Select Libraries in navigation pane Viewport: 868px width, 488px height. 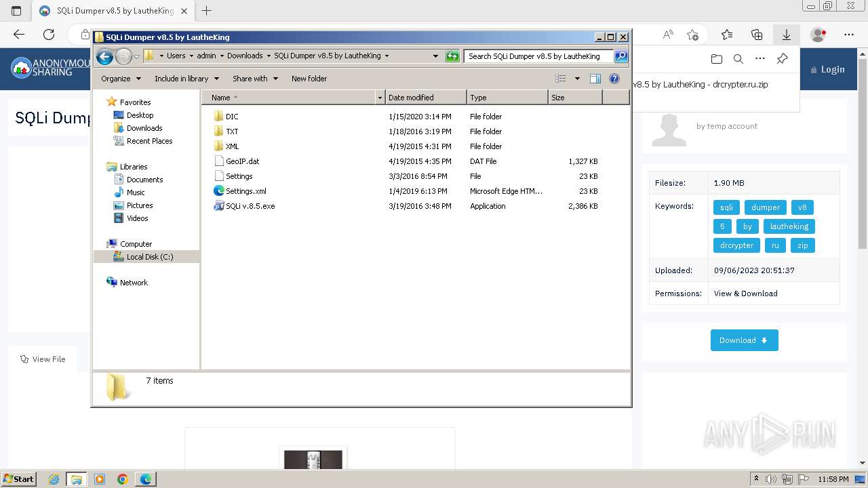click(x=134, y=167)
